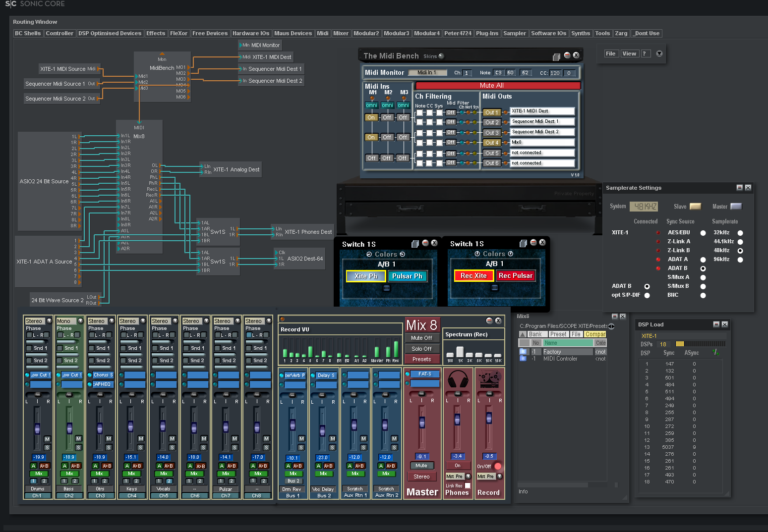The image size is (768, 532).
Task: Click the XITE-1 MIDI Source module in routing
Action: [69, 69]
